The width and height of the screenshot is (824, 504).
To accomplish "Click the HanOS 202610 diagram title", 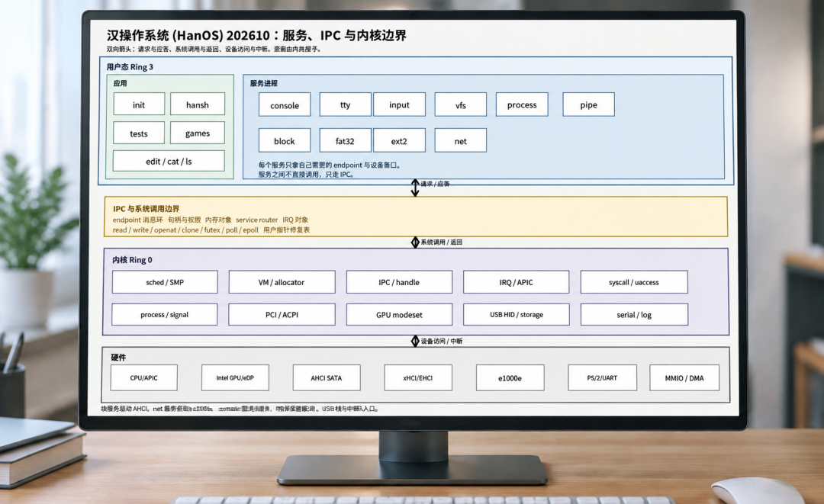I will pyautogui.click(x=256, y=35).
